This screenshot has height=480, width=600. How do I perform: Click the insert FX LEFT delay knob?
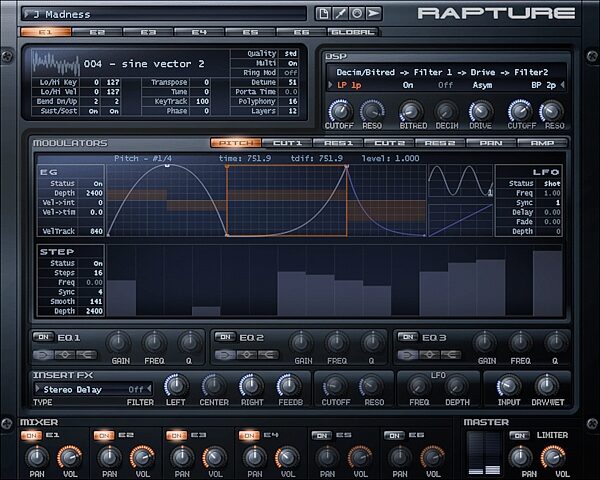pyautogui.click(x=176, y=386)
